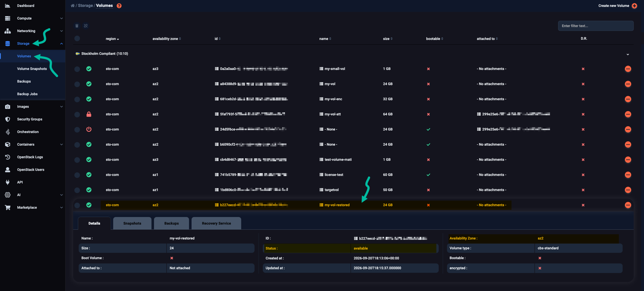Open Backup Jobs in sidebar
644x291 pixels.
pos(27,94)
